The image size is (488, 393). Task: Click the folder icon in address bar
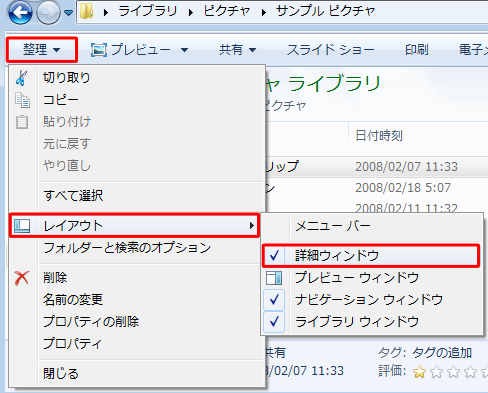(87, 12)
